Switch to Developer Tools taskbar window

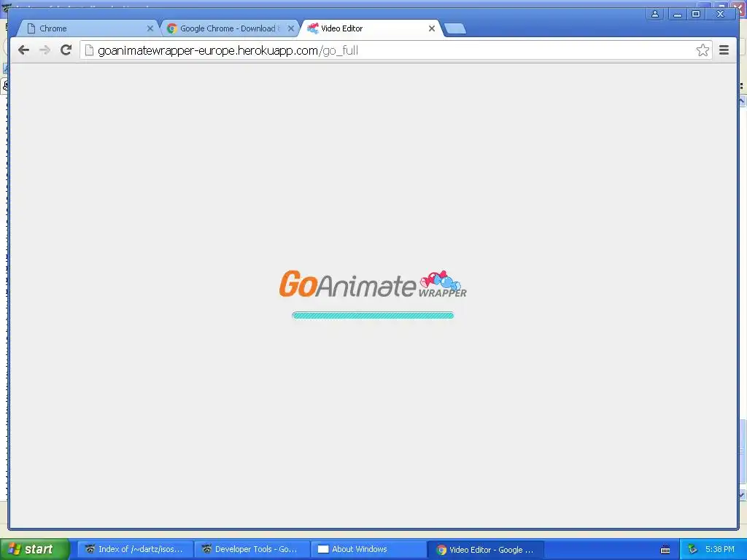(252, 550)
